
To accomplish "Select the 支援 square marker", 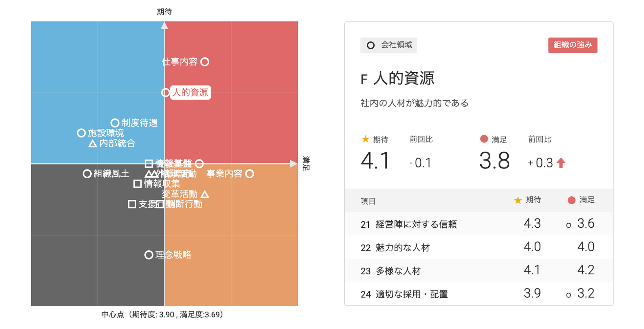I will [x=132, y=204].
